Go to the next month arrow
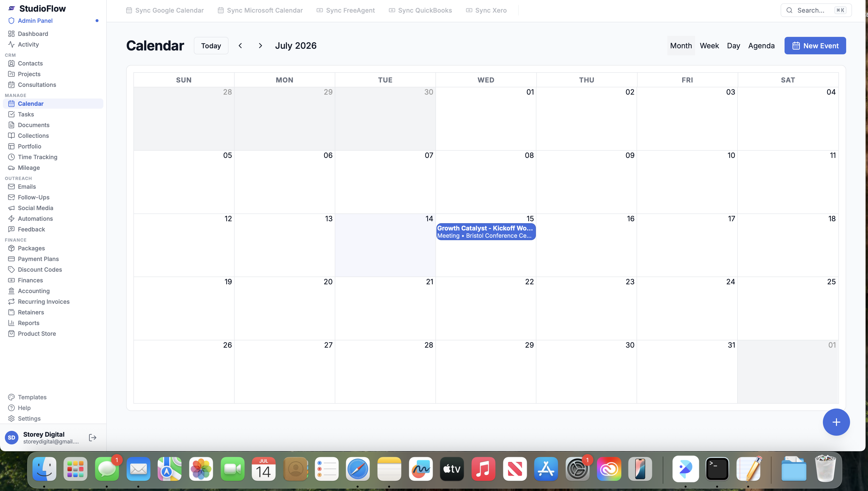 (x=260, y=46)
